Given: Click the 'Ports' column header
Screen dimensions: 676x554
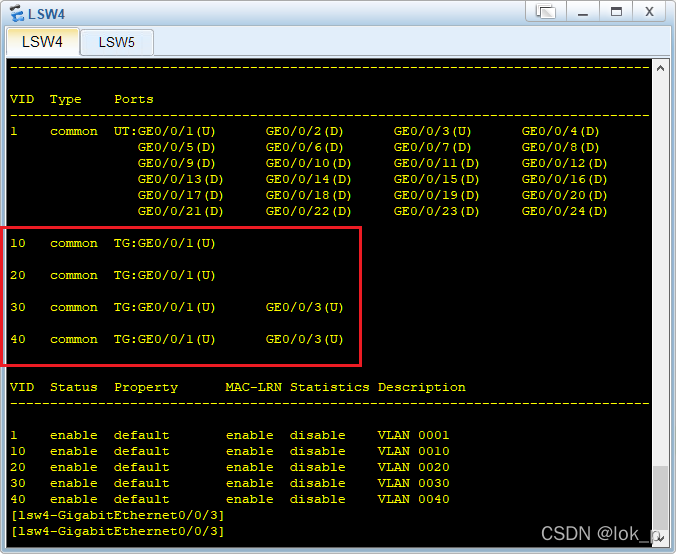Looking at the screenshot, I should click(134, 99).
